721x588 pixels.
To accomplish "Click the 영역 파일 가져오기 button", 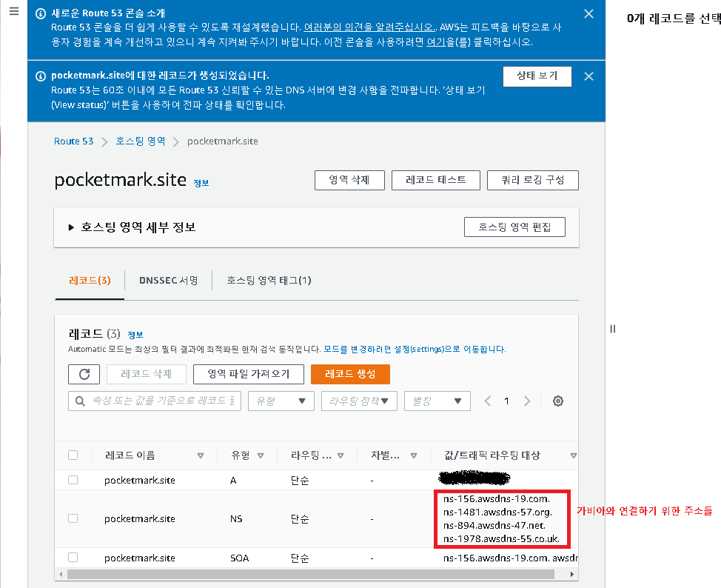I will coord(248,374).
